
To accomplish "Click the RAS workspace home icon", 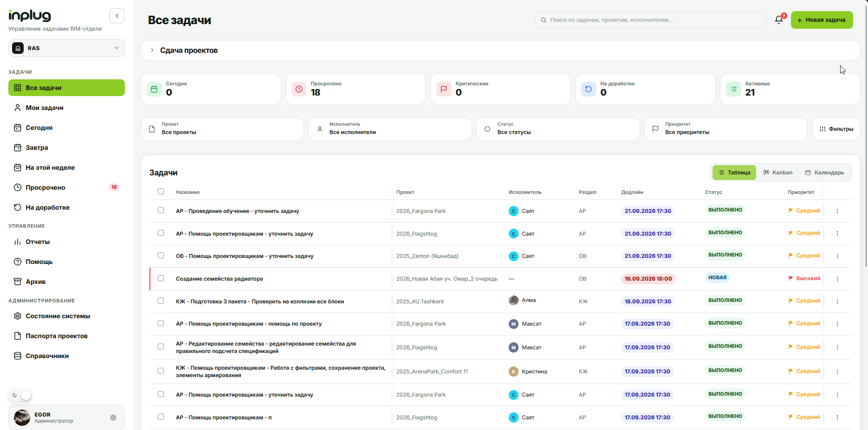I will point(18,48).
